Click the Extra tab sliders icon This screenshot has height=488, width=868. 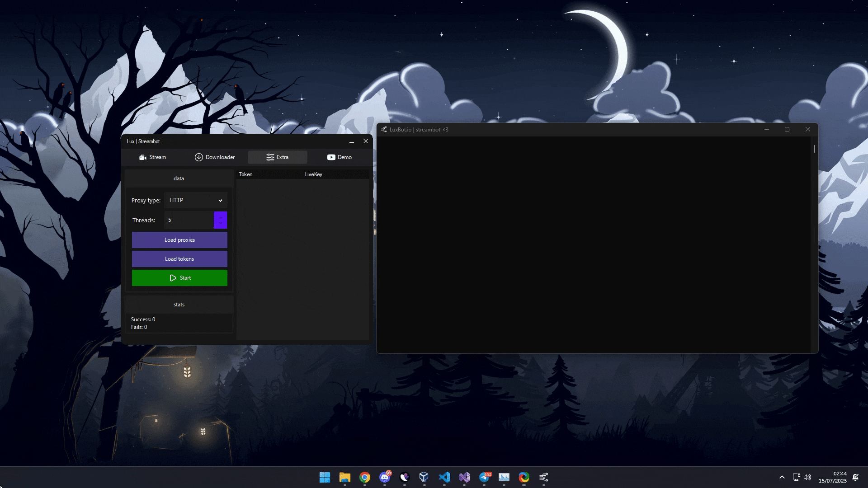pos(270,157)
